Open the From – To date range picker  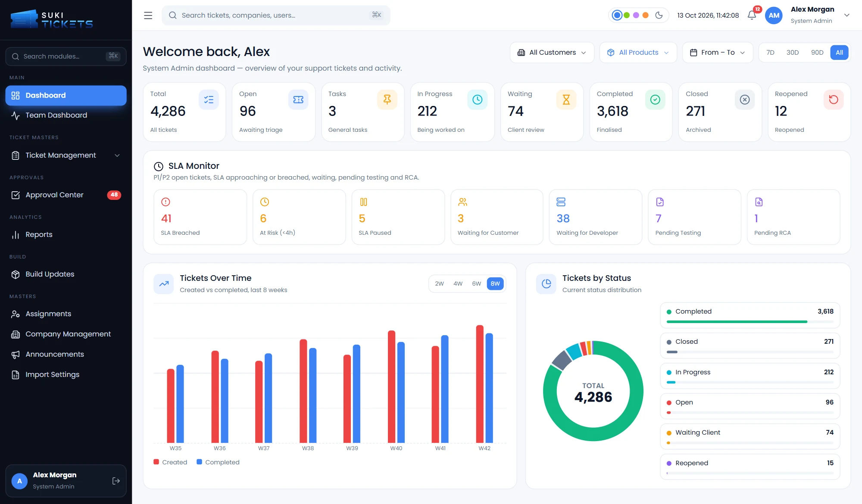click(x=718, y=53)
